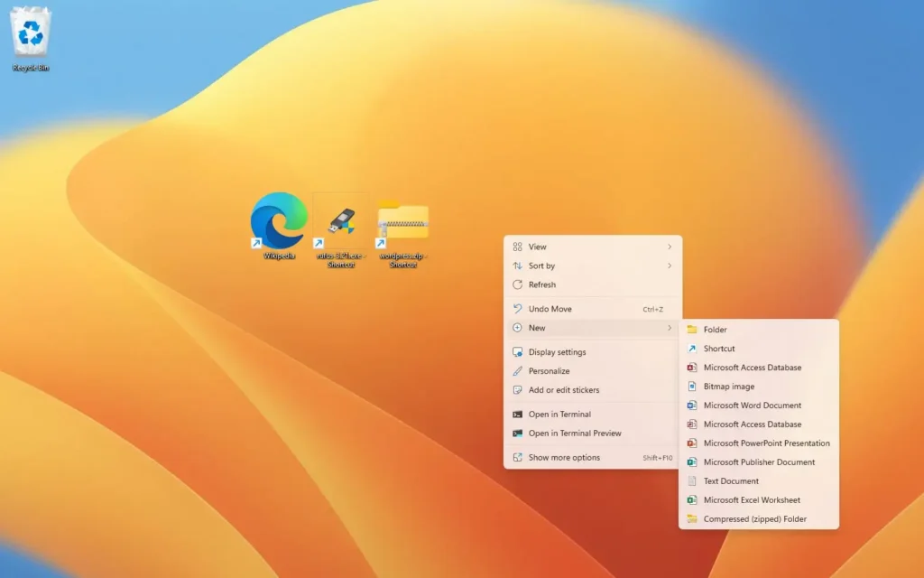Open Display settings from context menu
This screenshot has width=924, height=578.
coord(557,352)
